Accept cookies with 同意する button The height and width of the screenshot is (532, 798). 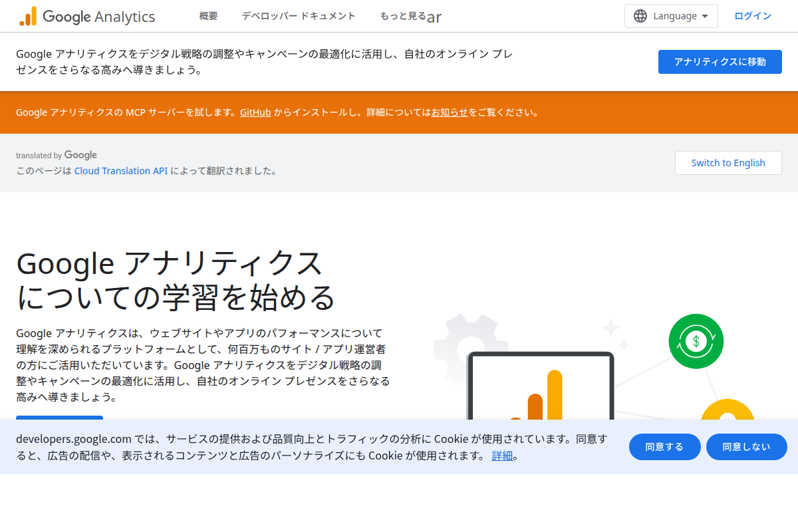click(x=665, y=447)
